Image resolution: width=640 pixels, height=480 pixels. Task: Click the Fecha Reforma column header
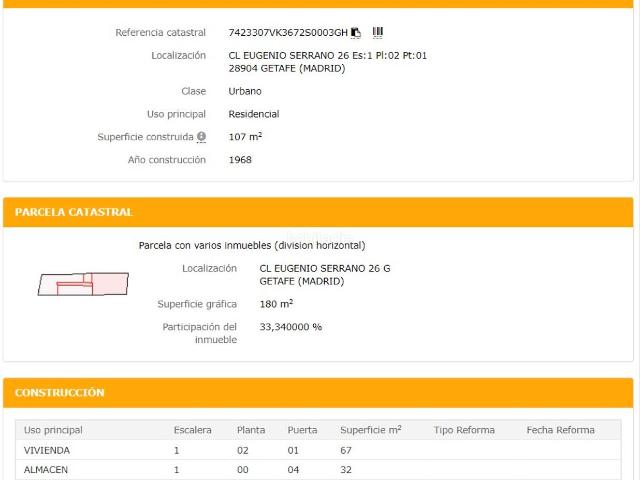pos(560,430)
